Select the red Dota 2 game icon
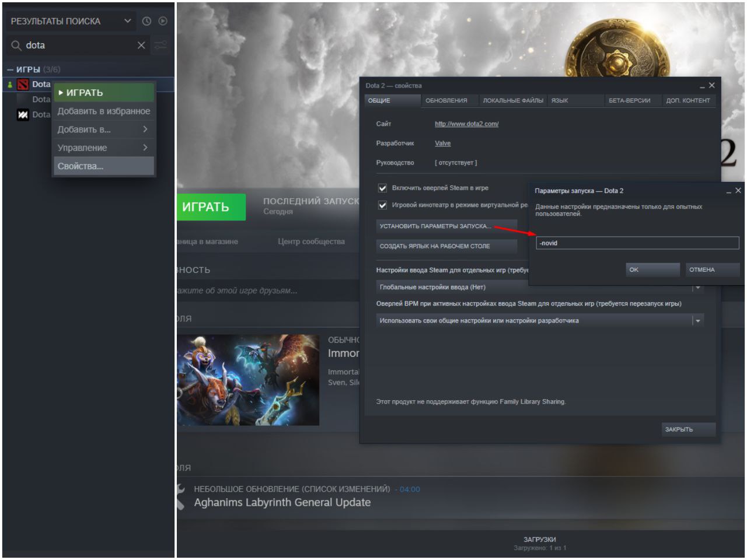The width and height of the screenshot is (747, 560). [23, 85]
